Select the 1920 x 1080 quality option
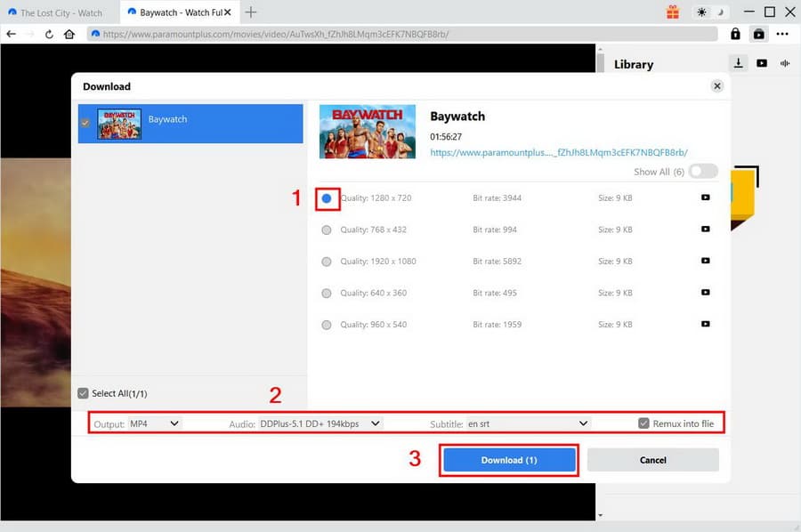 327,262
